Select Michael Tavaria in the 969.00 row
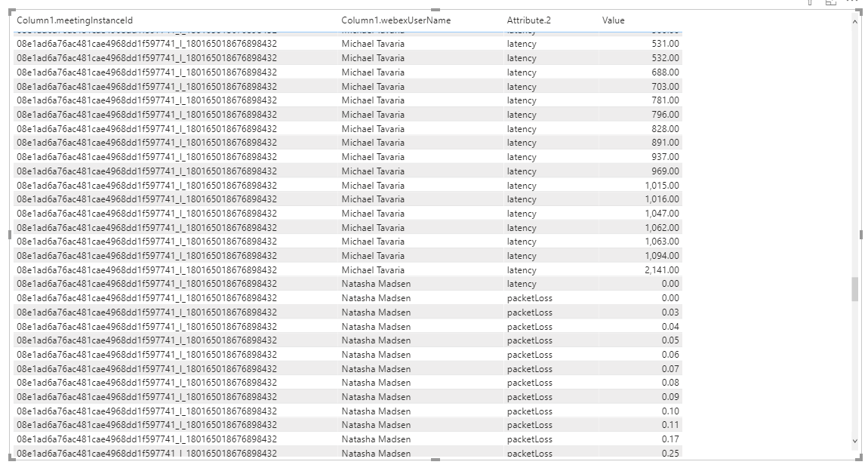 pyautogui.click(x=373, y=171)
